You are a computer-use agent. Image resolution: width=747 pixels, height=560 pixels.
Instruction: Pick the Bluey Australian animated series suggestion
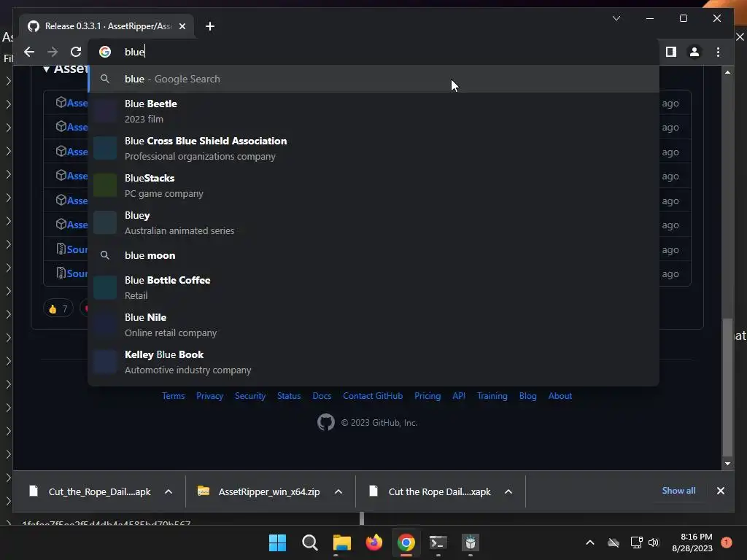373,222
